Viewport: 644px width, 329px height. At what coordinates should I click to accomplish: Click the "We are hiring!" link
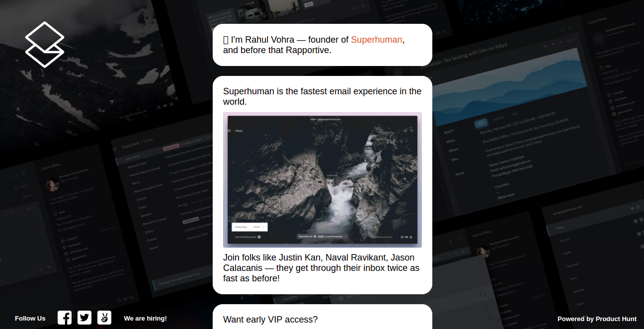coord(146,319)
